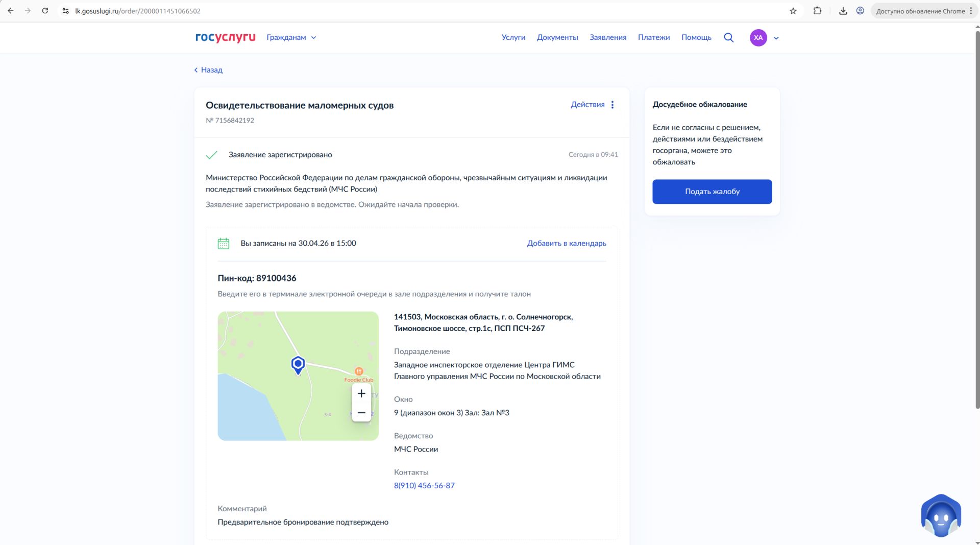Expand the Гражданам dropdown
Screen dimensions: 980x545
tap(291, 37)
